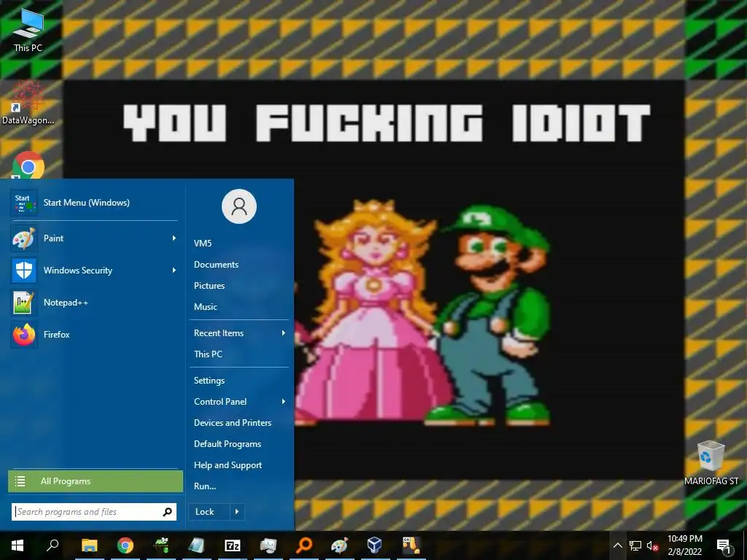Open the system monitor app on taskbar
747x560 pixels.
[268, 545]
